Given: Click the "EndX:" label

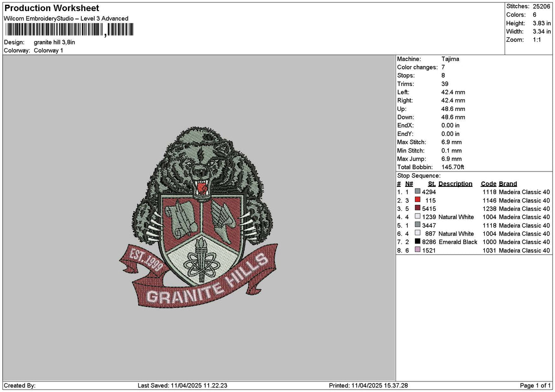Looking at the screenshot, I should point(406,126).
